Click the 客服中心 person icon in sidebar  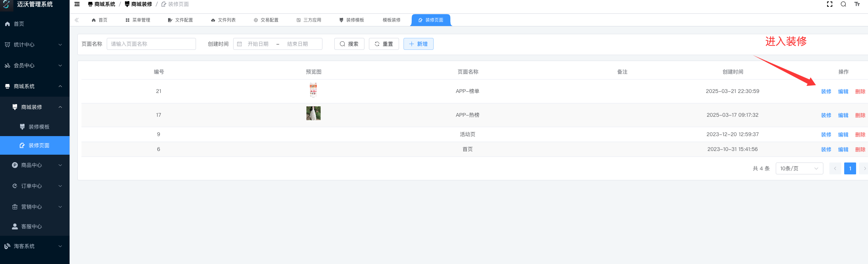(x=15, y=226)
